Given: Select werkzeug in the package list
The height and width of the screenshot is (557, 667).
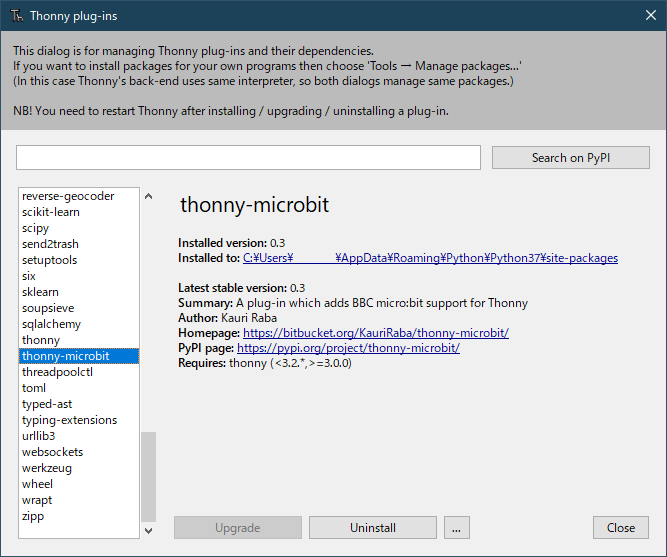Looking at the screenshot, I should click(x=79, y=468).
